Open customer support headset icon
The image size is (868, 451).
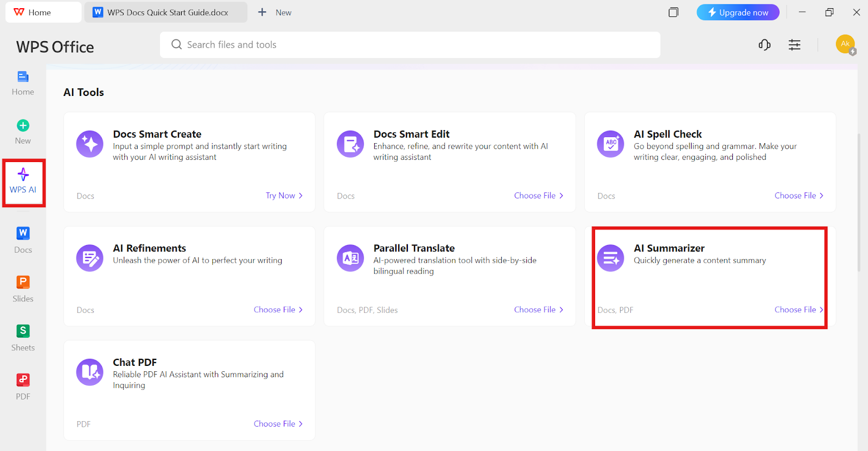pos(764,45)
